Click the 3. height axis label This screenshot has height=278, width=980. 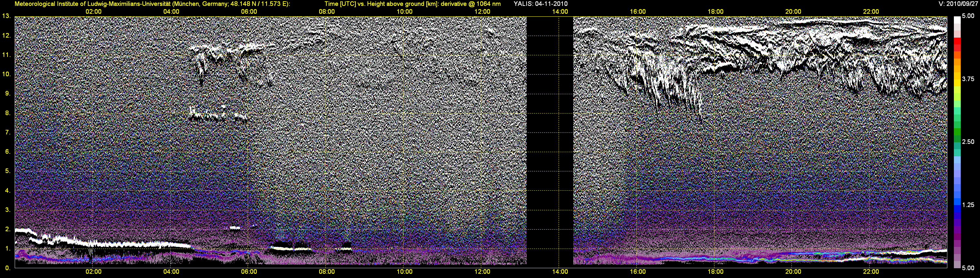tap(8, 210)
